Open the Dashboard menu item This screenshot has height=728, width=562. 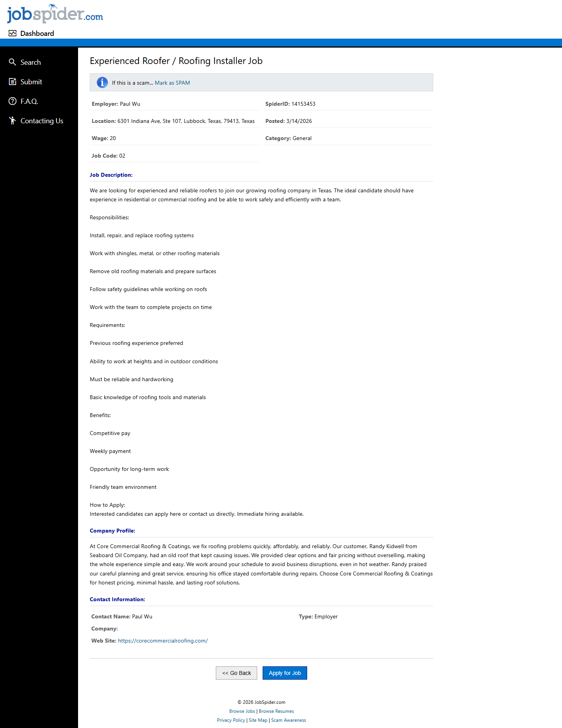click(37, 34)
